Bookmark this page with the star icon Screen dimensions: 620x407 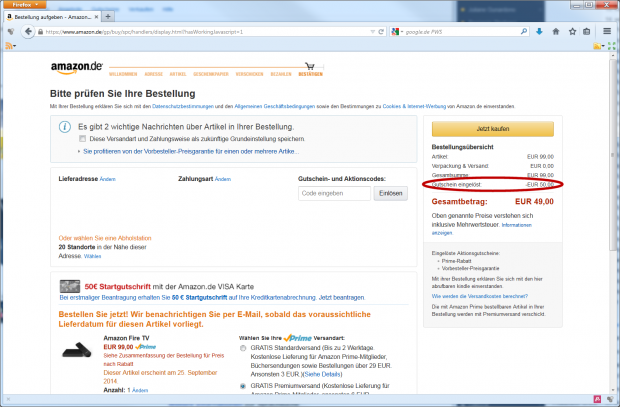(x=572, y=32)
